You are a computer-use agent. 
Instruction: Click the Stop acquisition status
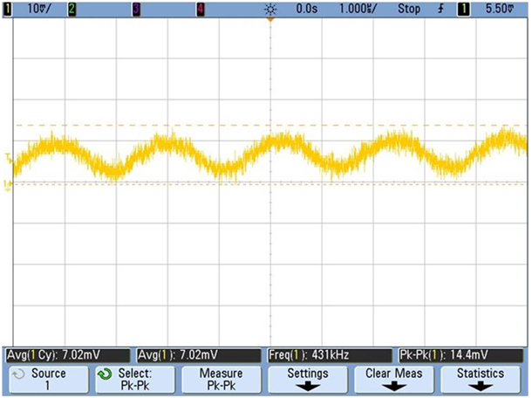[409, 9]
